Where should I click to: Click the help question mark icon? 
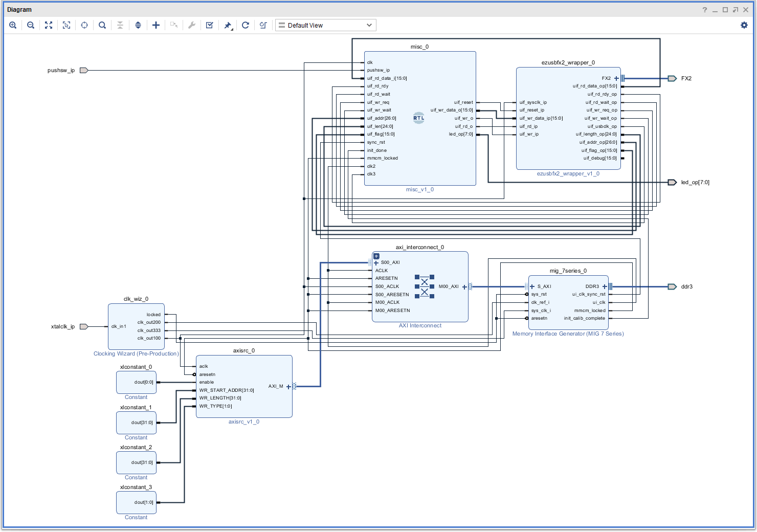point(705,10)
